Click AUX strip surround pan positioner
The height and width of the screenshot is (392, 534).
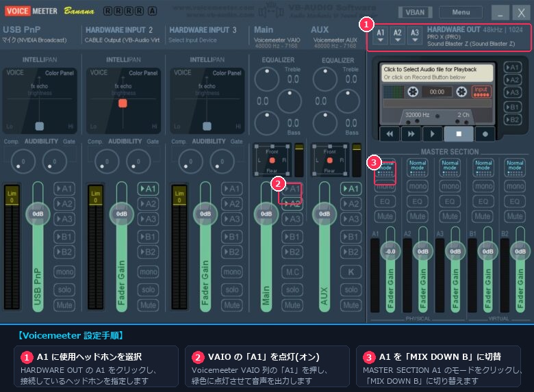330,160
